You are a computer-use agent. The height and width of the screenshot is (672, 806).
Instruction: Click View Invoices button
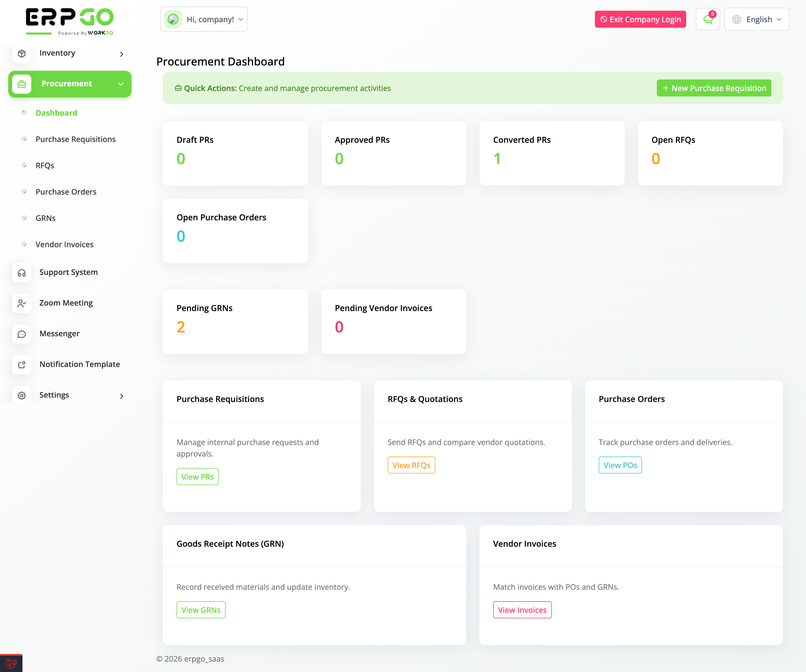coord(522,610)
